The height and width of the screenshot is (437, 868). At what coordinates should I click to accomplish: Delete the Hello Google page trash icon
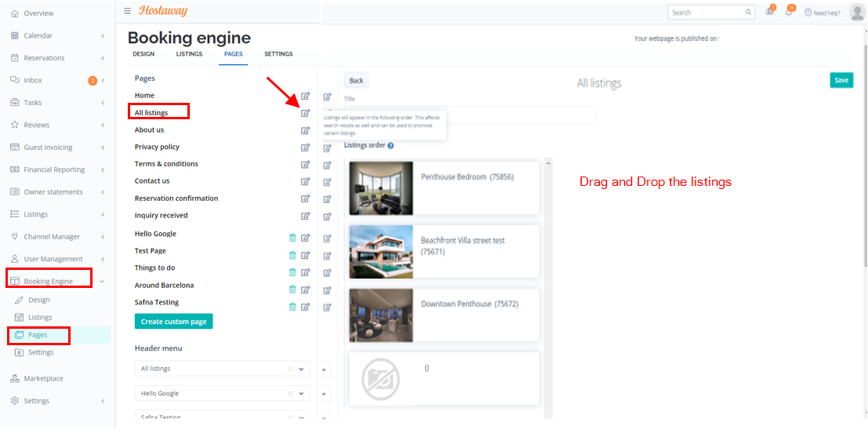[292, 239]
